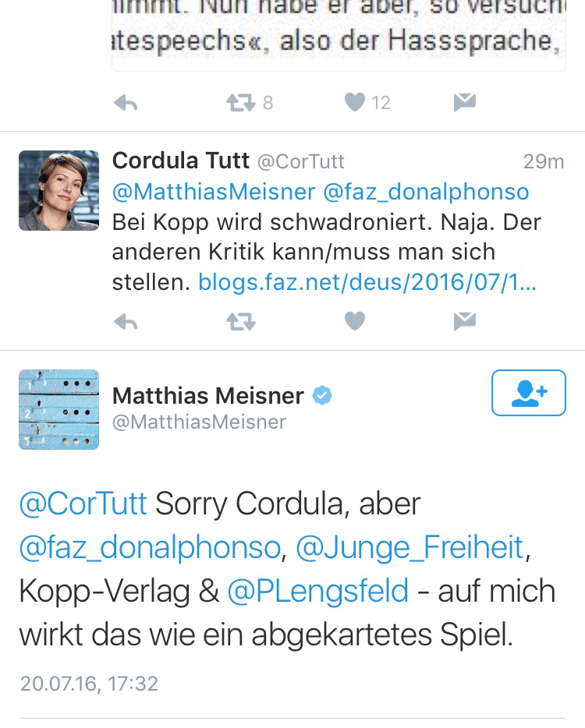
Task: Retweet Cordula Tutt's tweet
Action: click(x=241, y=321)
